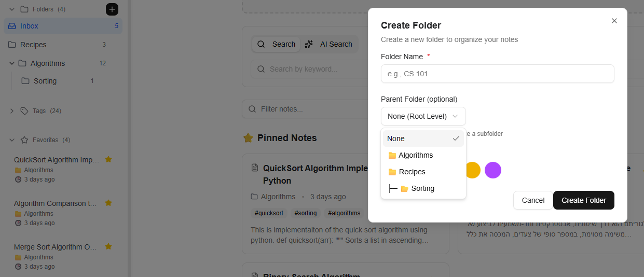Cancel the folder creation

coord(533,200)
